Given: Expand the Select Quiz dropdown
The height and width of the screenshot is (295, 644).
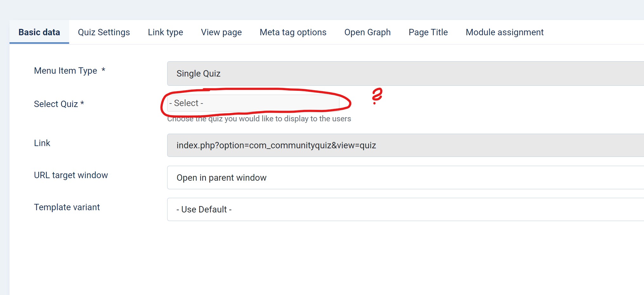Looking at the screenshot, I should [x=253, y=103].
